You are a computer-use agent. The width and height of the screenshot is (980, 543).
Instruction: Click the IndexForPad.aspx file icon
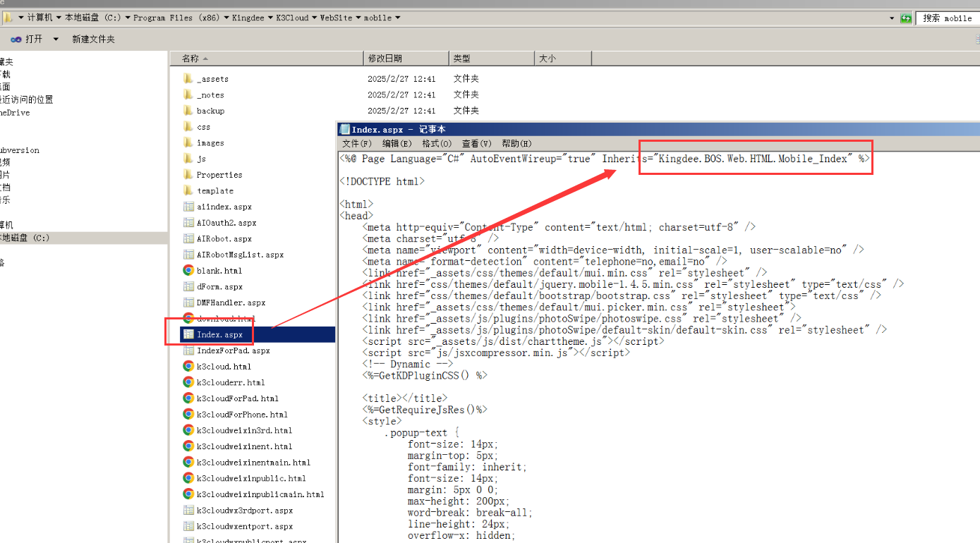pos(188,350)
